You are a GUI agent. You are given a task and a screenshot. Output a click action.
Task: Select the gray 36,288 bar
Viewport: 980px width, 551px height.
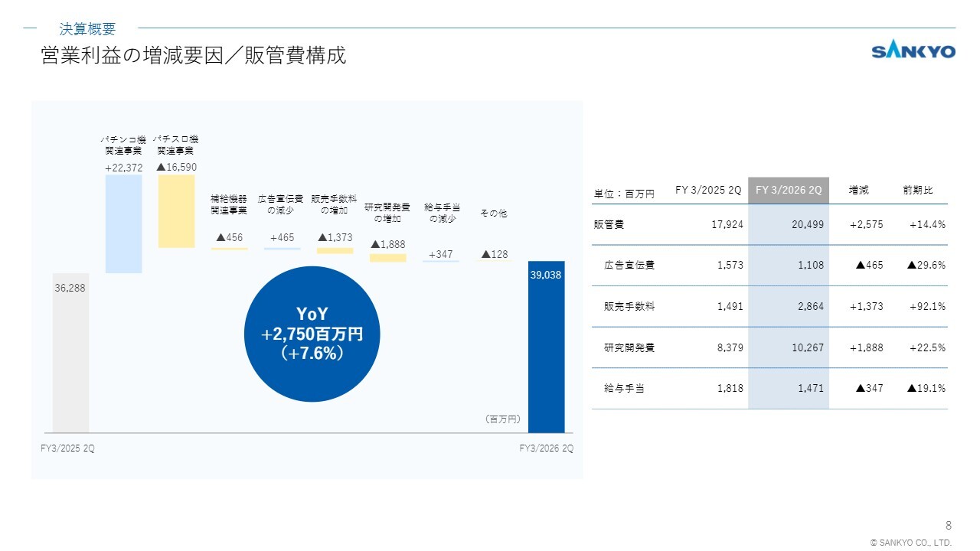coord(70,352)
